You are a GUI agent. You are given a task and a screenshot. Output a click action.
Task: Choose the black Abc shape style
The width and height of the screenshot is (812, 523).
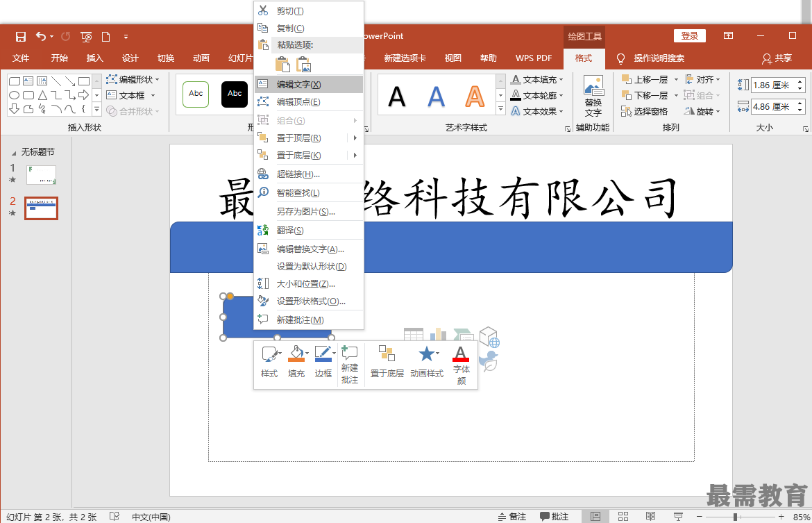[x=235, y=94]
